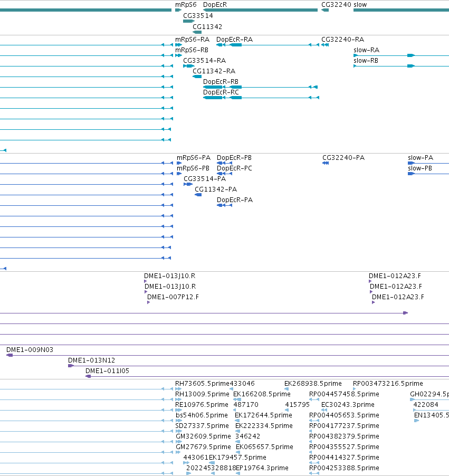Image resolution: width=449 pixels, height=476 pixels.
Task: Click the RE10976.5prime EST label
Action: point(202,405)
